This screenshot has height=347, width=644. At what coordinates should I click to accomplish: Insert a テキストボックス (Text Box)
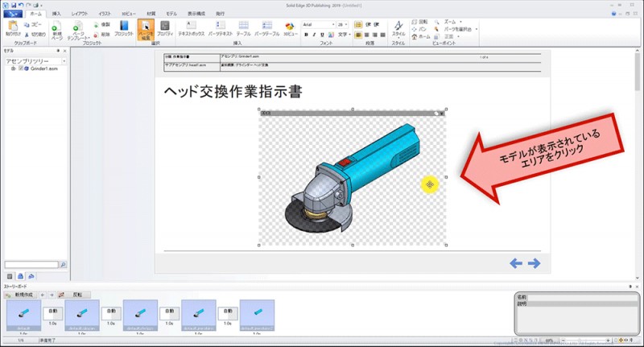coord(192,30)
